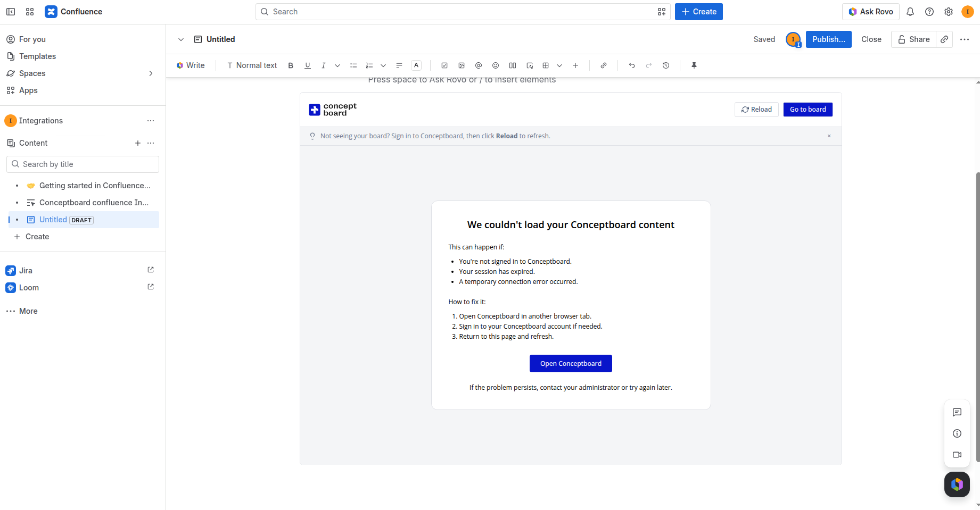Open Apps in the sidebar
980x510 pixels.
(83, 90)
